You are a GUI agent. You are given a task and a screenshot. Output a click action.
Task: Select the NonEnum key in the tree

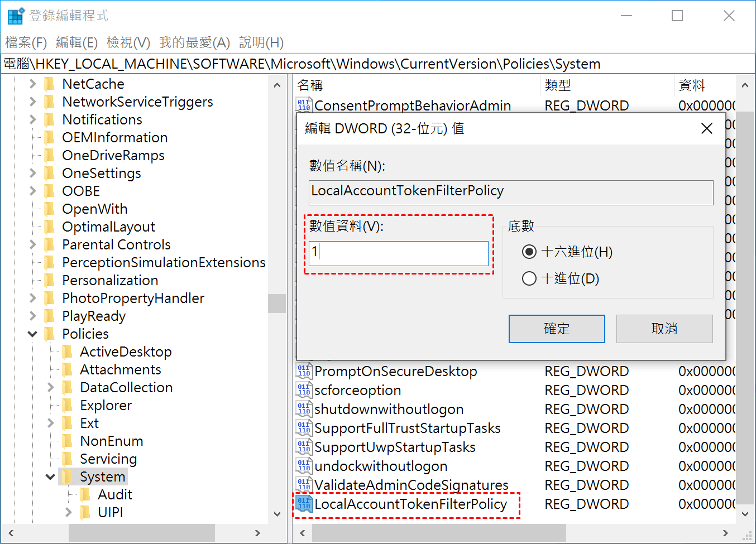112,441
